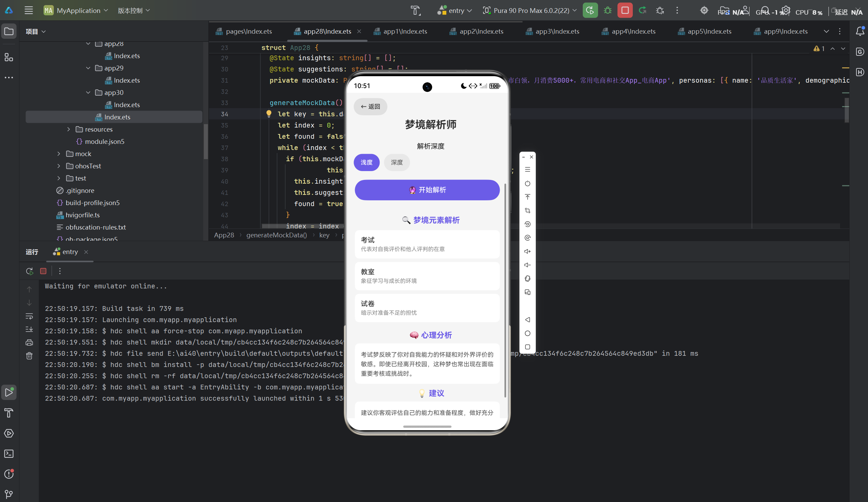Screen dimensions: 868x502
Task: Switch to app2\Index.ets tab
Action: pyautogui.click(x=477, y=31)
